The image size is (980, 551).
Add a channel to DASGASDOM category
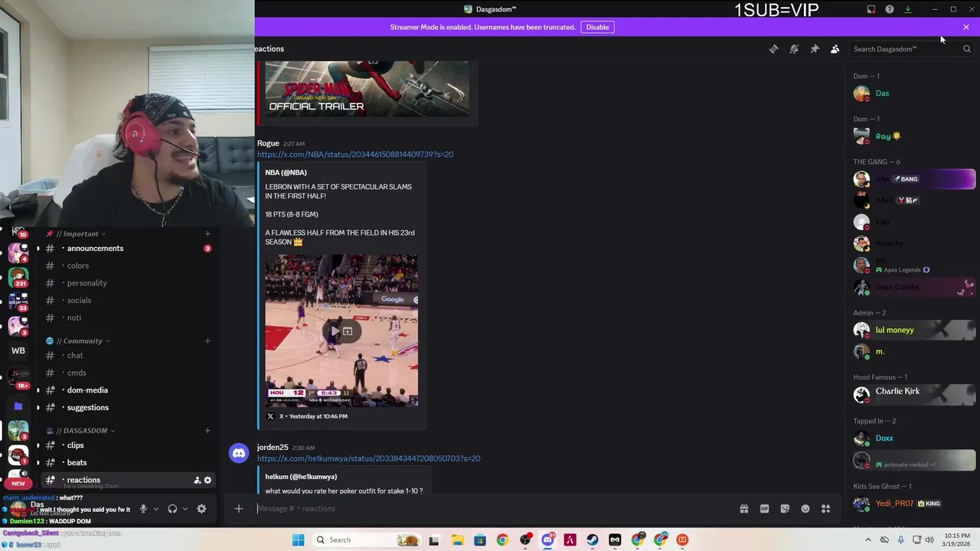click(x=207, y=430)
